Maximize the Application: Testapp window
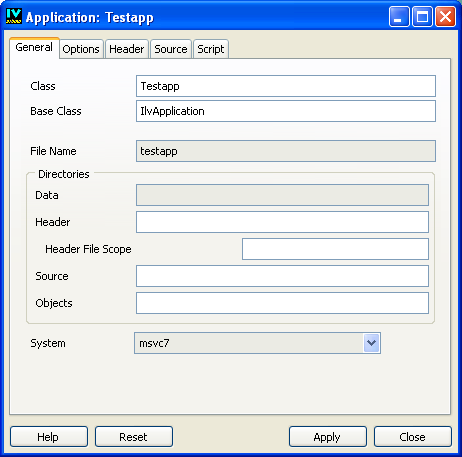 tap(422, 16)
